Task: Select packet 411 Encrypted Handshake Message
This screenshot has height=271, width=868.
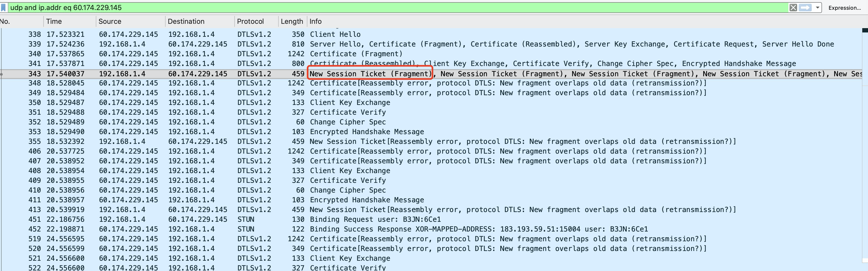Action: click(431, 200)
